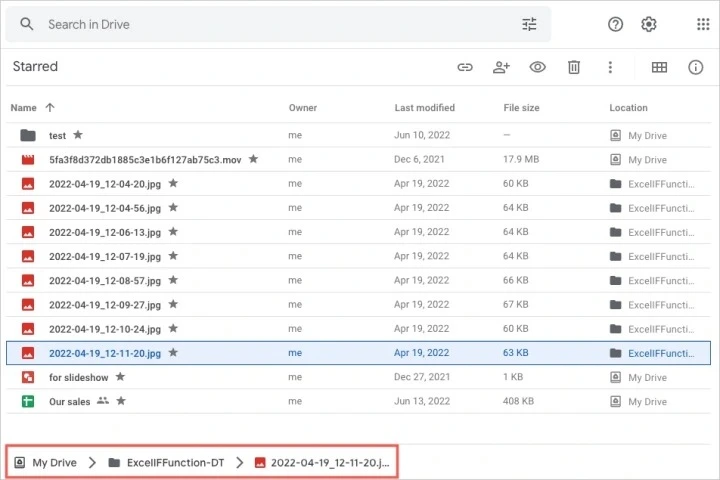
Task: Select file 5fa3f8d372db1885c3e1b6f127ab75c3.mov
Action: (145, 160)
